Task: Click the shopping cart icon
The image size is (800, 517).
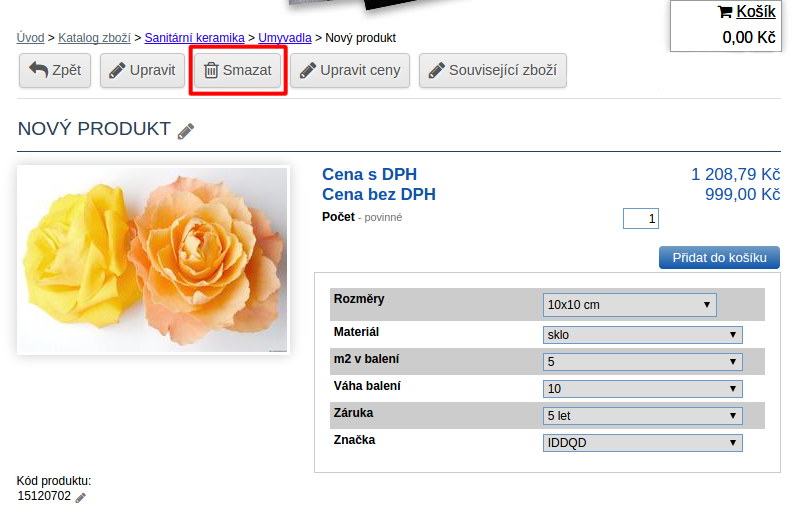Action: click(x=725, y=12)
